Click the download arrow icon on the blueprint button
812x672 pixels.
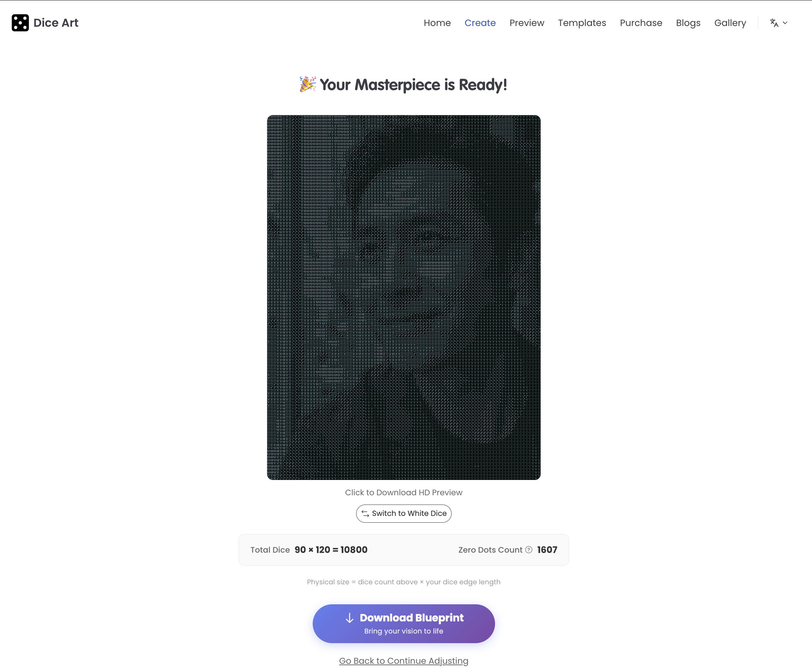click(x=350, y=618)
